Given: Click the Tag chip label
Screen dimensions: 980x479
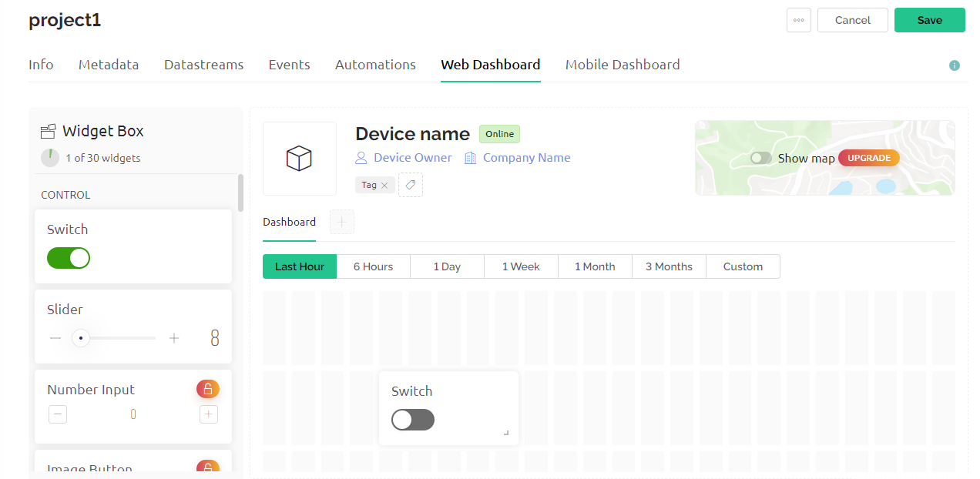Looking at the screenshot, I should [x=369, y=185].
